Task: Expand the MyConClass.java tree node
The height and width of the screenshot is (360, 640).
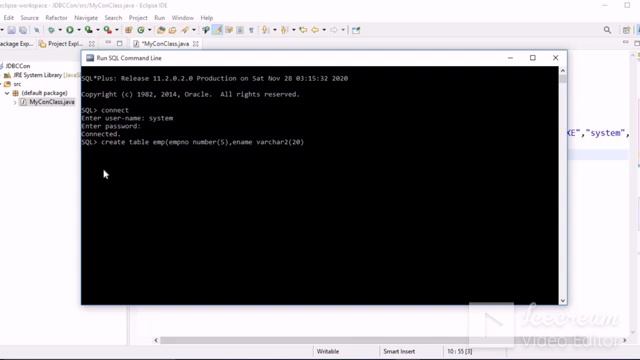Action: coord(15,102)
